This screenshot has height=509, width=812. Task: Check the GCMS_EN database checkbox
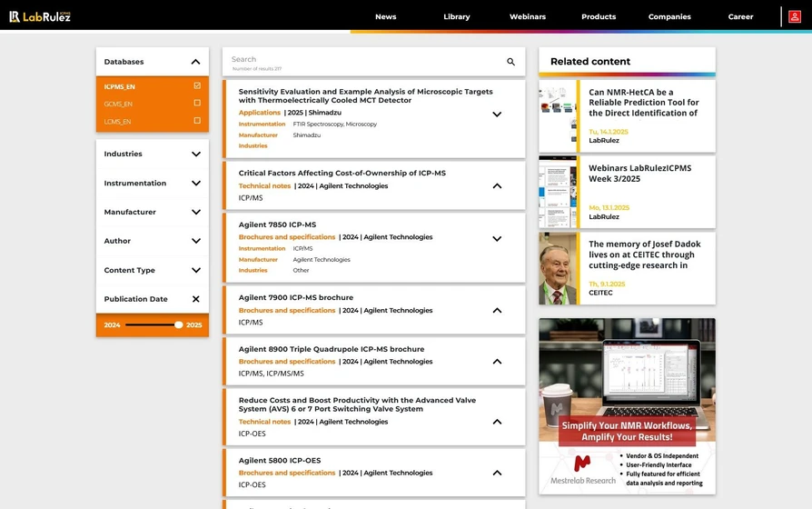point(197,103)
